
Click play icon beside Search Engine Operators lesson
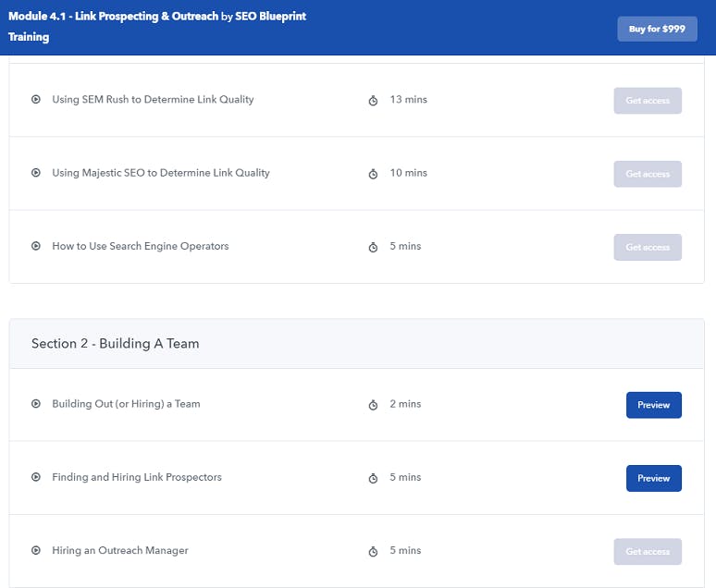point(36,246)
